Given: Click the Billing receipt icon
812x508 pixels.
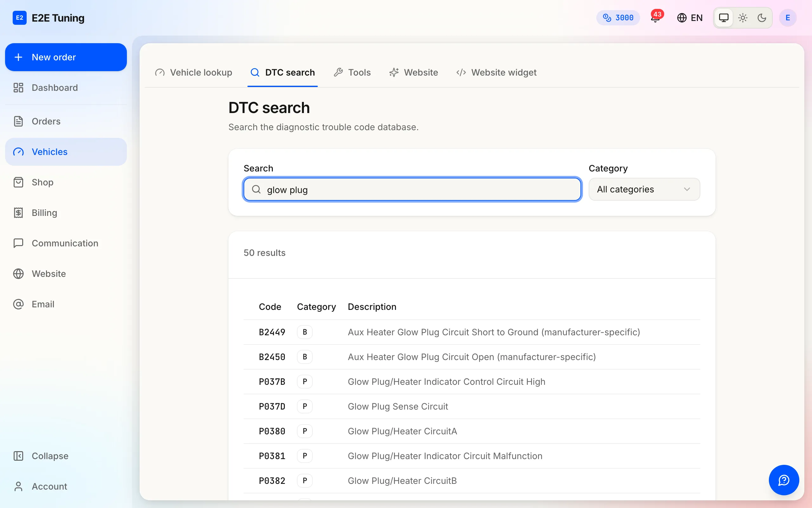Looking at the screenshot, I should click(18, 213).
